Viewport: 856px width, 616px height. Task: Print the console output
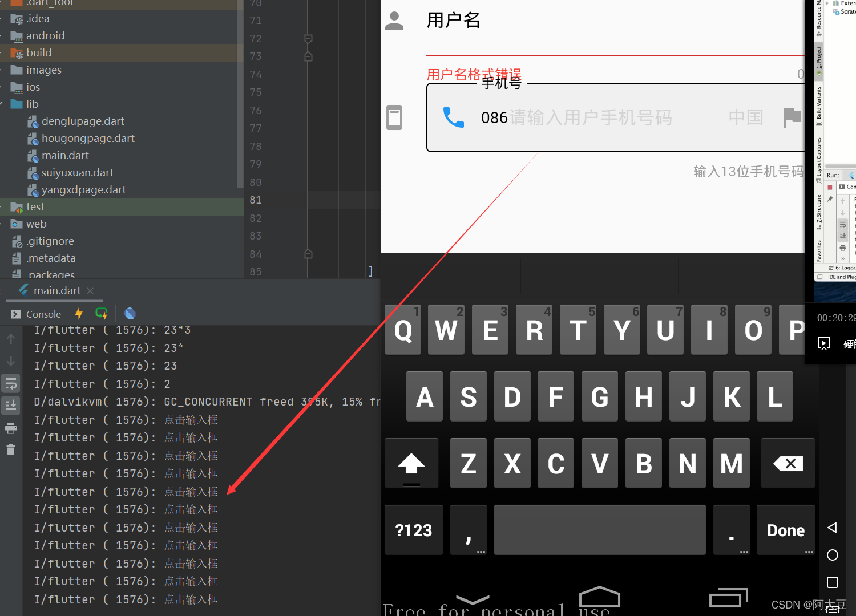[11, 428]
